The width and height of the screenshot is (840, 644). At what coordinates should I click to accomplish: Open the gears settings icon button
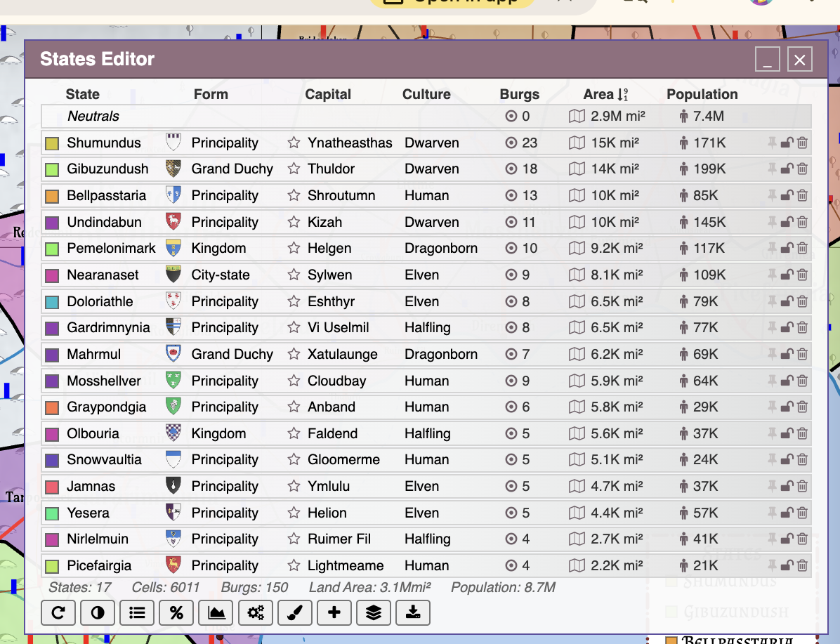point(256,612)
